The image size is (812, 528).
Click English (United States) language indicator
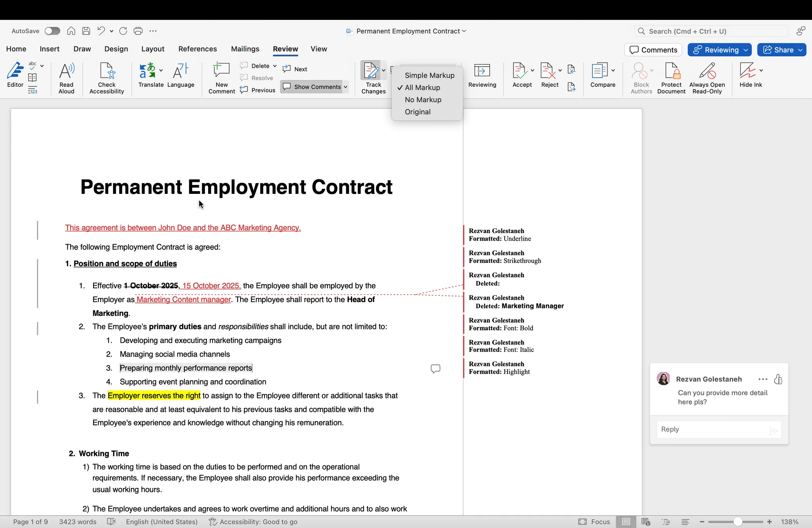coord(162,522)
